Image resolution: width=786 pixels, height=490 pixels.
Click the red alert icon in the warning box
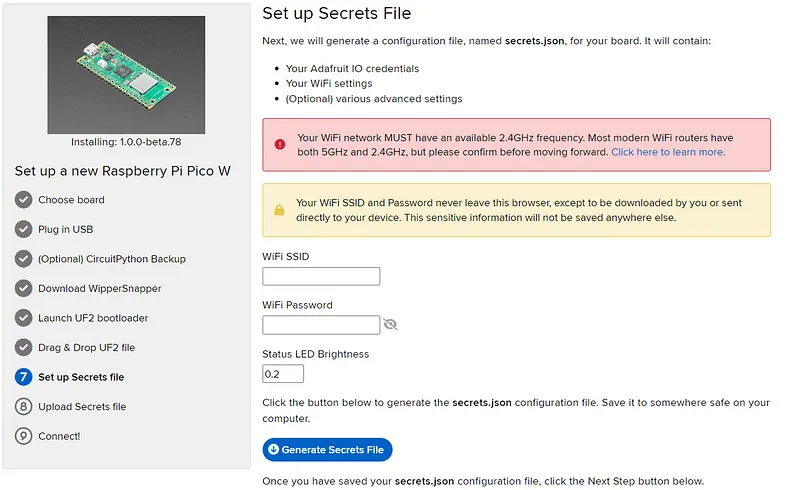[x=280, y=144]
